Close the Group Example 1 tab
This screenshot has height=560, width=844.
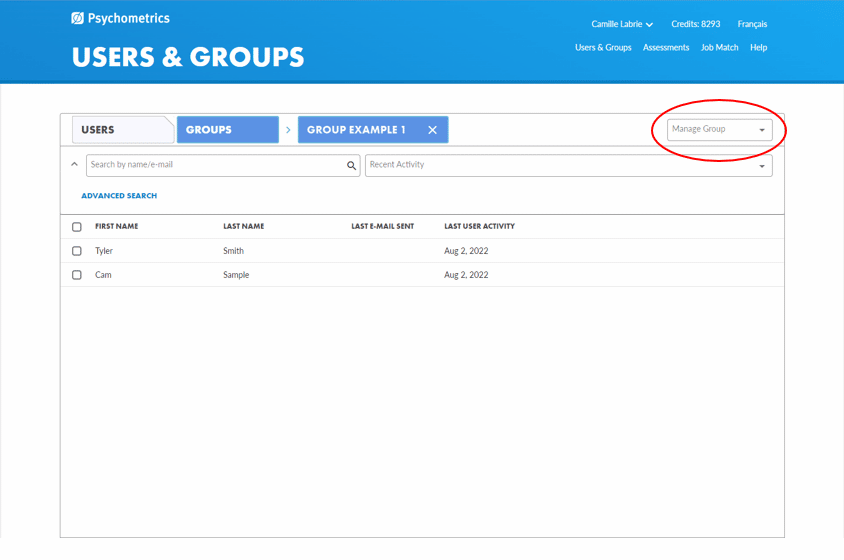pos(432,130)
